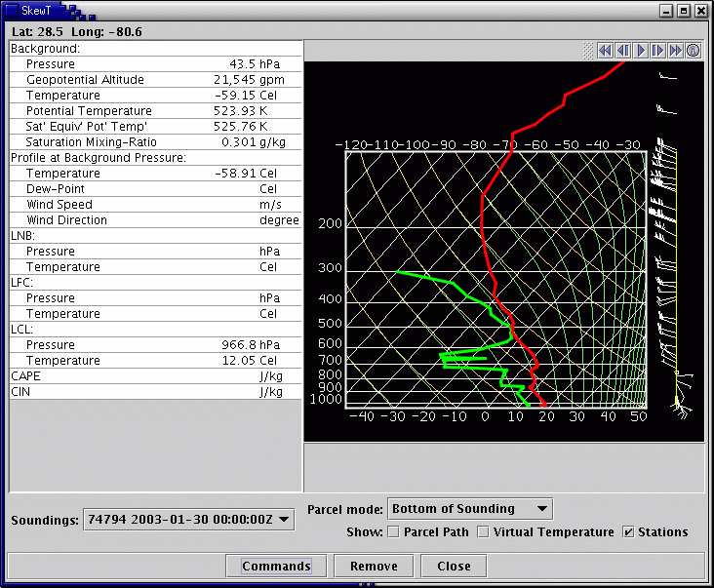Screen dimensions: 714x588
Task: Step forward one frame in animation
Action: click(x=658, y=50)
